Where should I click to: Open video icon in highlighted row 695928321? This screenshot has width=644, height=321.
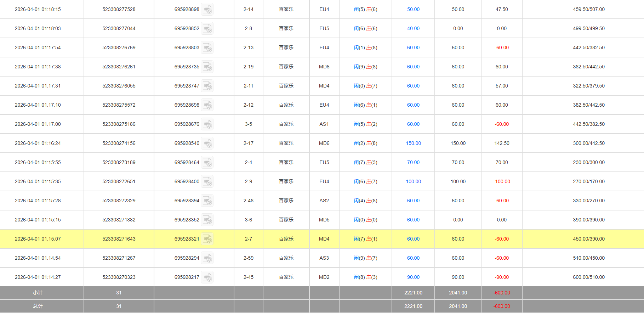pyautogui.click(x=207, y=239)
